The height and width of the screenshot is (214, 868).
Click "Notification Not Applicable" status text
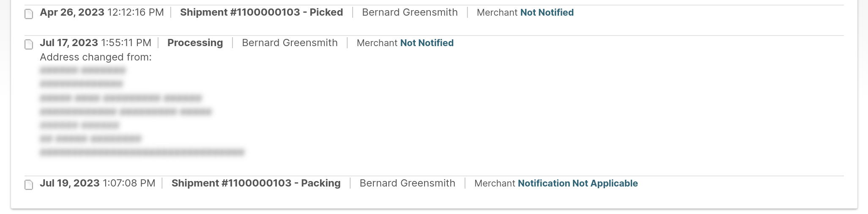click(x=578, y=184)
